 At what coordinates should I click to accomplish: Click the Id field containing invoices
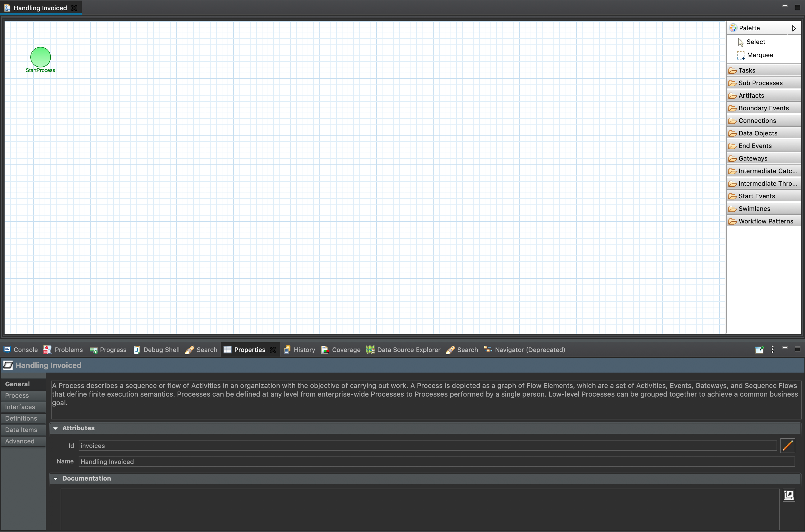click(428, 445)
